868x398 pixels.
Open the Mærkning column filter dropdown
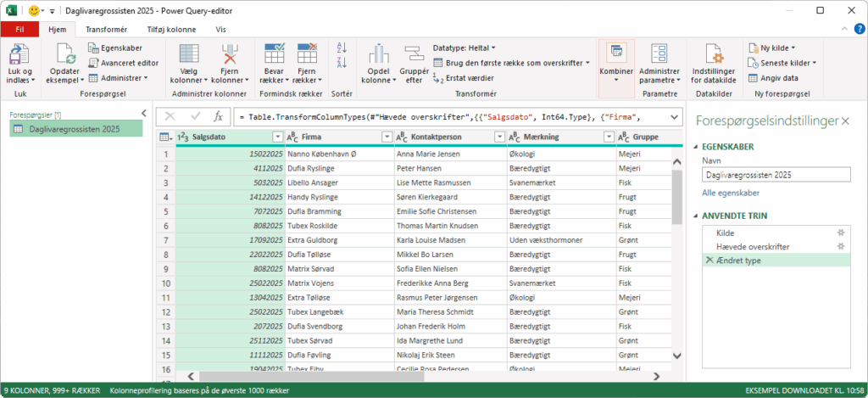click(609, 137)
